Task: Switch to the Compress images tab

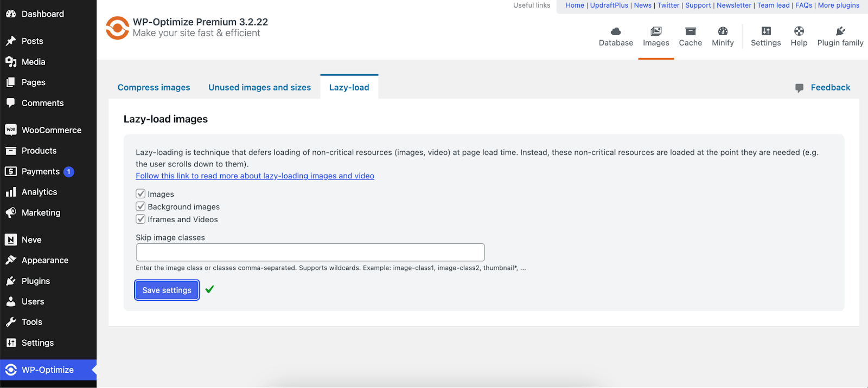Action: [x=154, y=87]
